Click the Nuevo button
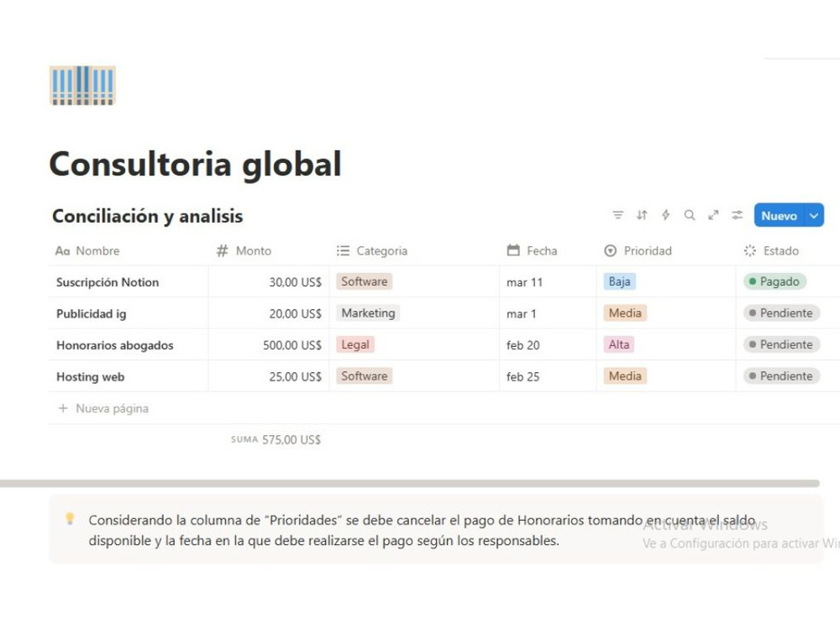 pos(779,215)
